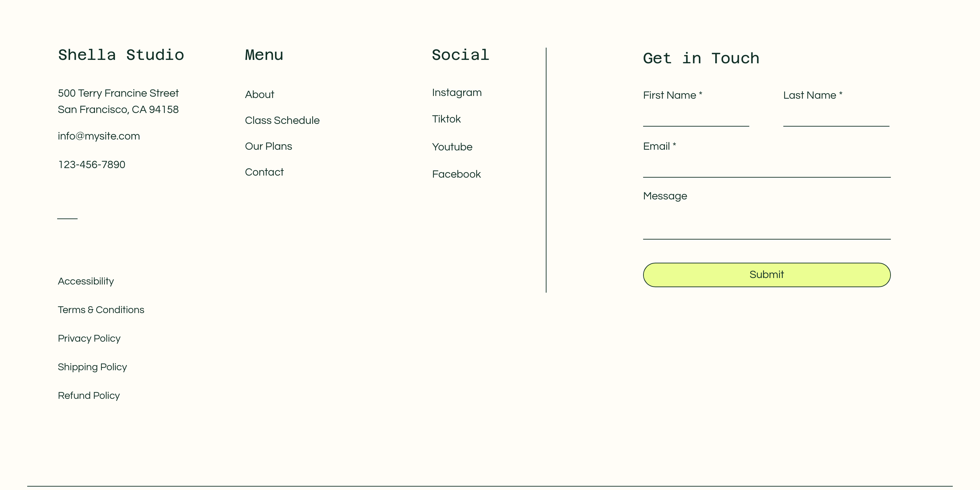Click the Instagram social link
This screenshot has width=980, height=490.
(x=457, y=93)
